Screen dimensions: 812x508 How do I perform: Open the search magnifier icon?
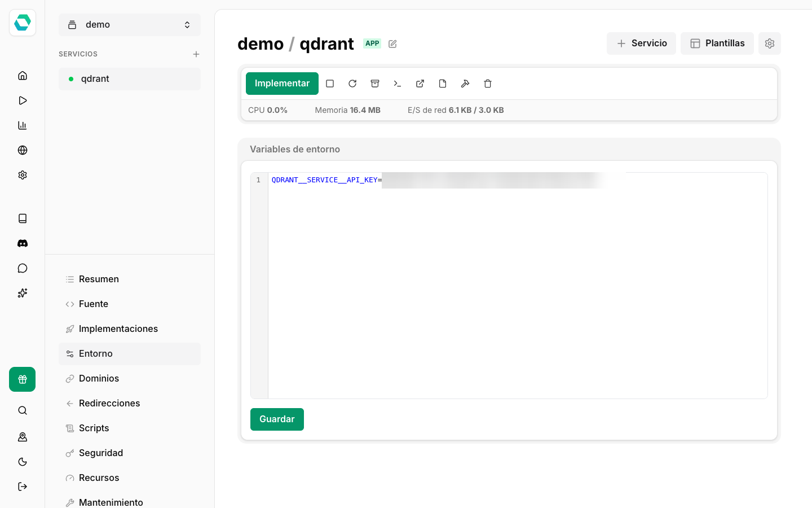(x=23, y=410)
